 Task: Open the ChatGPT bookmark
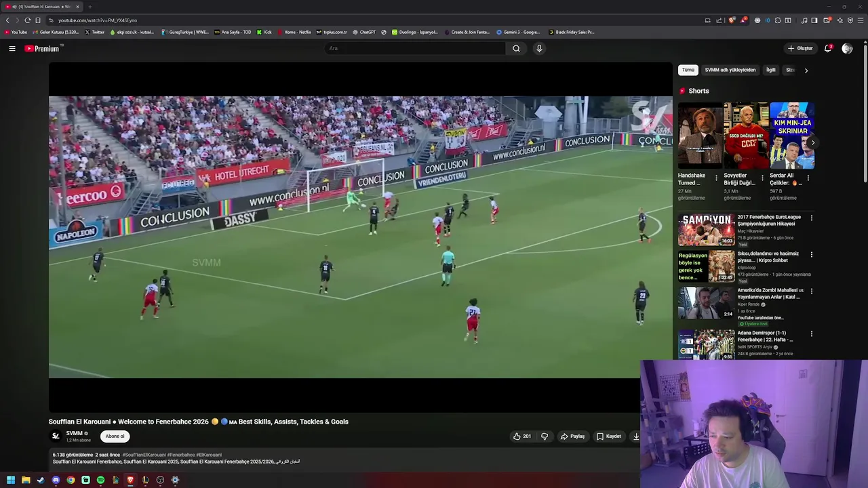click(363, 32)
